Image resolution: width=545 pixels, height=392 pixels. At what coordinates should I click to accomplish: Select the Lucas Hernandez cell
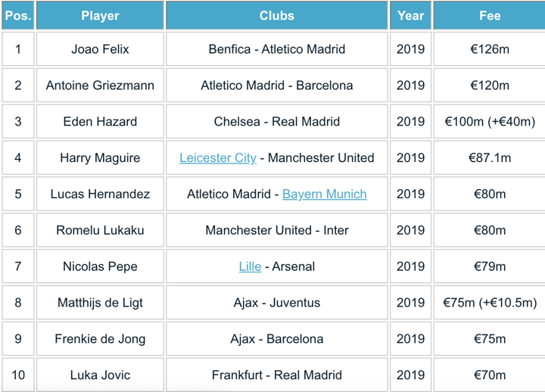tap(100, 194)
